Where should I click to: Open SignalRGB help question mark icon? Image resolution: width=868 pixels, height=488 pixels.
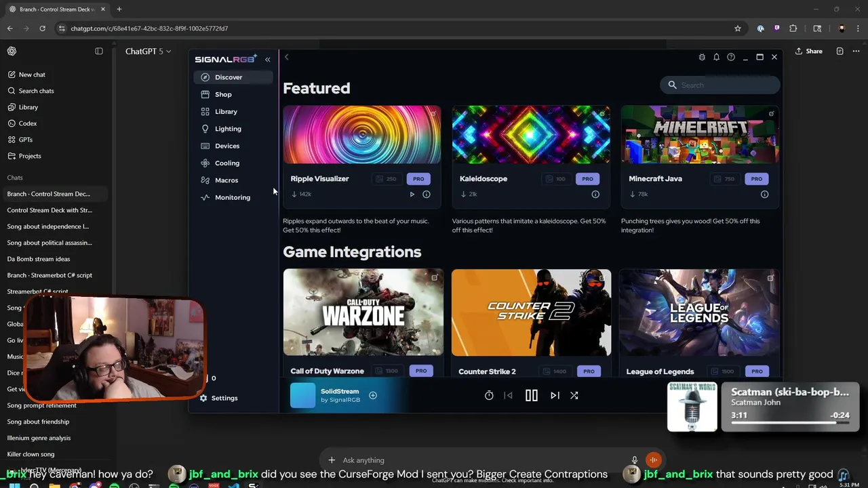pos(731,57)
